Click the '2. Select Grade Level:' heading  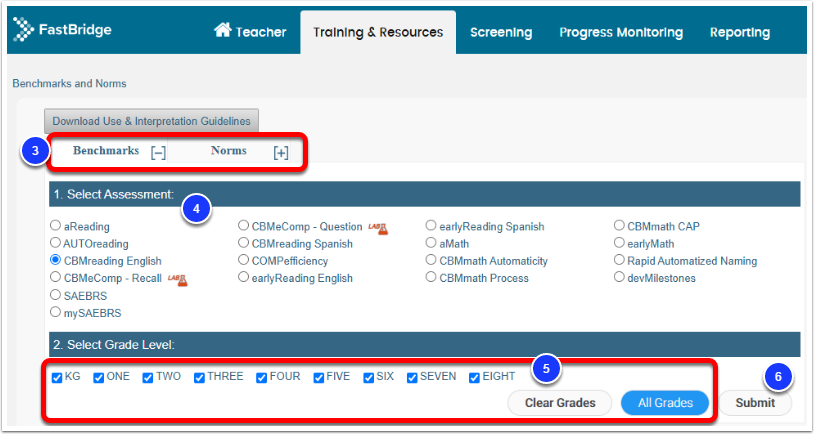(114, 345)
